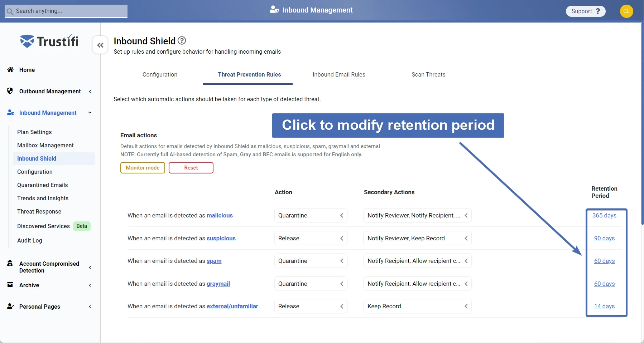Click the collapse sidebar double-chevron icon
The height and width of the screenshot is (343, 644).
pos(100,45)
